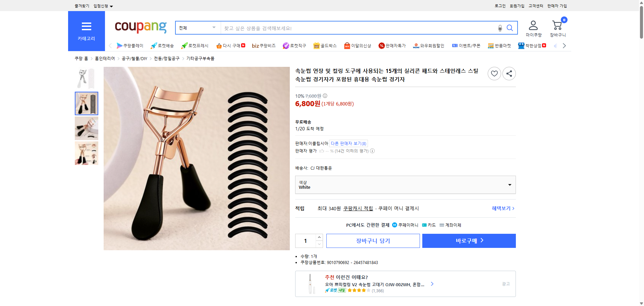Viewport: 644px width, 306px height.
Task: Click the 바로구매 purchase button
Action: [x=469, y=241]
